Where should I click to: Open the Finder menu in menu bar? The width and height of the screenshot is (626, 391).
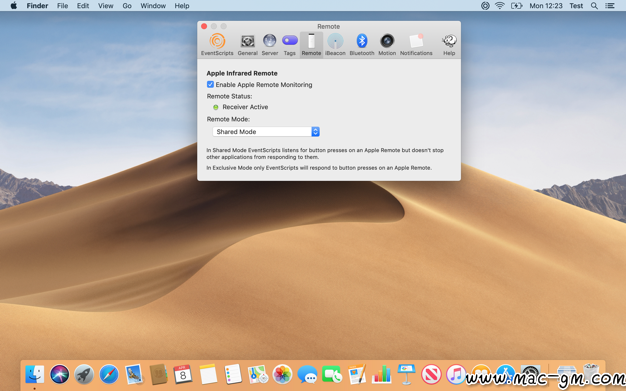[38, 6]
